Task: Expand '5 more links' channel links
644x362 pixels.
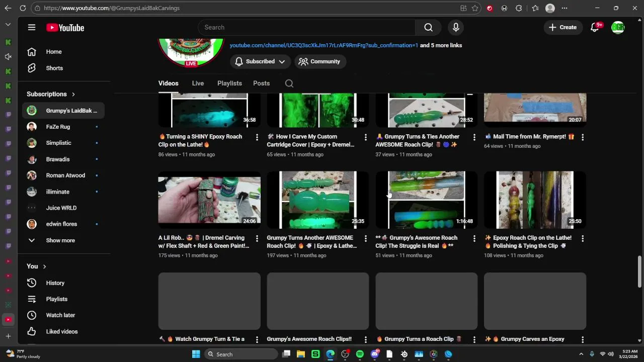Action: point(441,45)
